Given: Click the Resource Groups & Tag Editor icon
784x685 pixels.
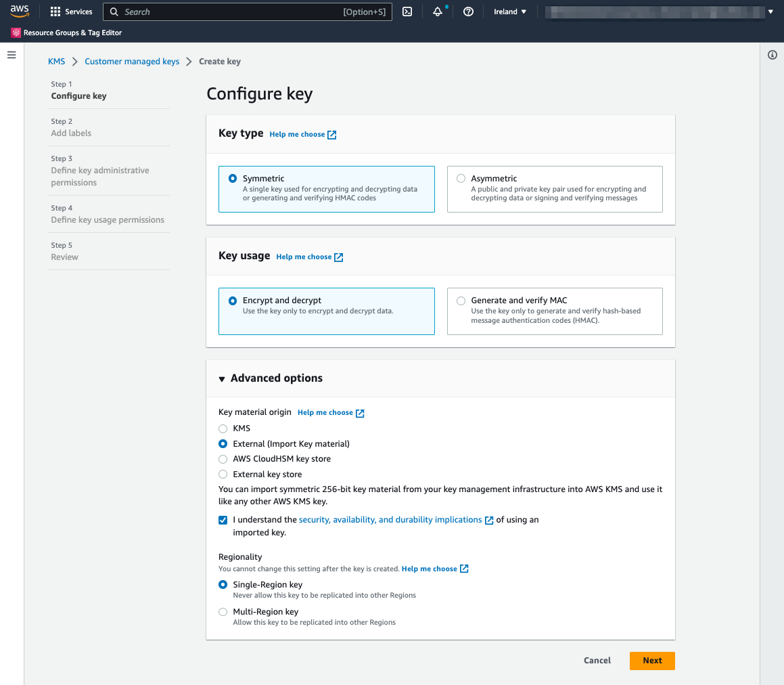Looking at the screenshot, I should [x=16, y=32].
